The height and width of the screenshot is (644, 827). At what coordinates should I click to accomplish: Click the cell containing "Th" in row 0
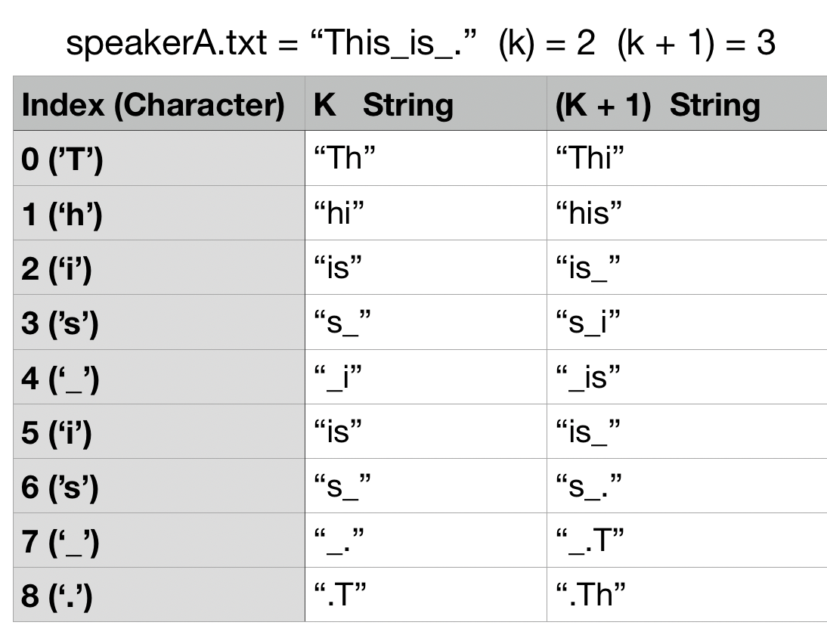coord(339,159)
